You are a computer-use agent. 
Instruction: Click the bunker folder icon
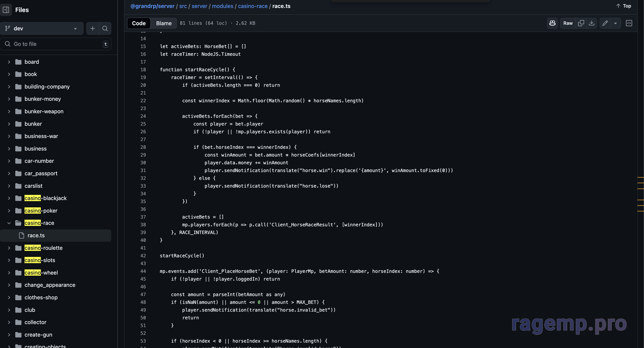click(18, 124)
